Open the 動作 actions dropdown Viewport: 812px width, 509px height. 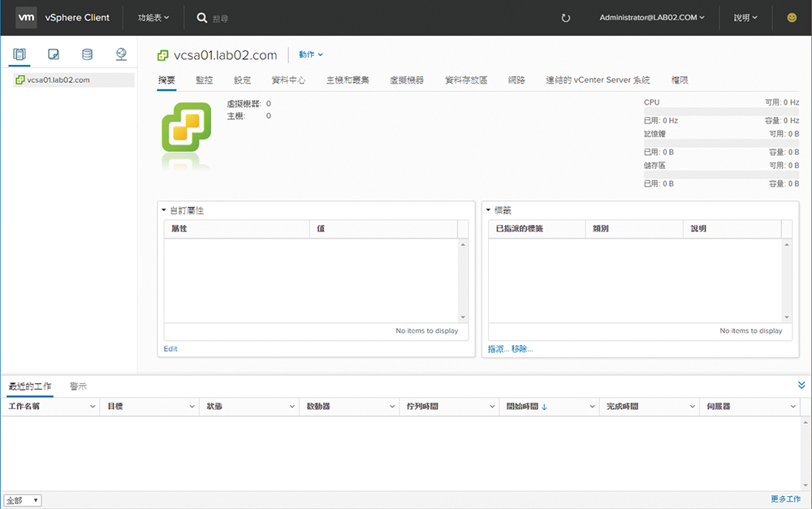click(311, 54)
